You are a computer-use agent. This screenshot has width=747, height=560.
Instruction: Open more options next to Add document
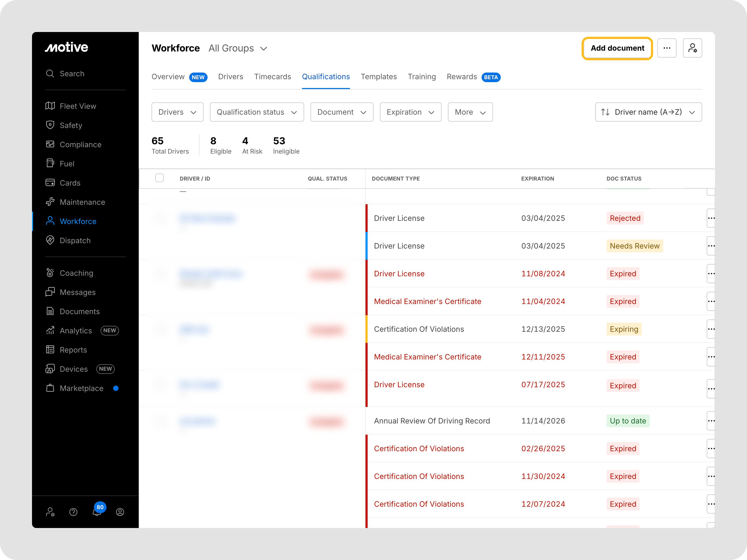pyautogui.click(x=667, y=48)
